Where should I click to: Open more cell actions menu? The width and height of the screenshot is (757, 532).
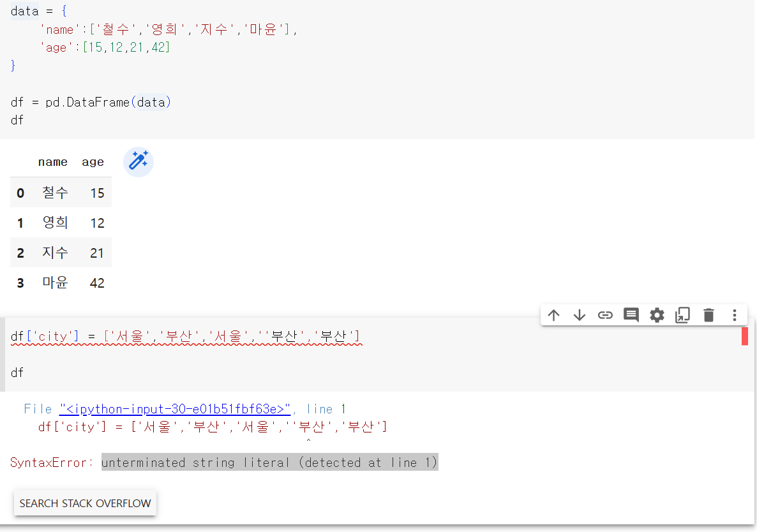point(734,316)
